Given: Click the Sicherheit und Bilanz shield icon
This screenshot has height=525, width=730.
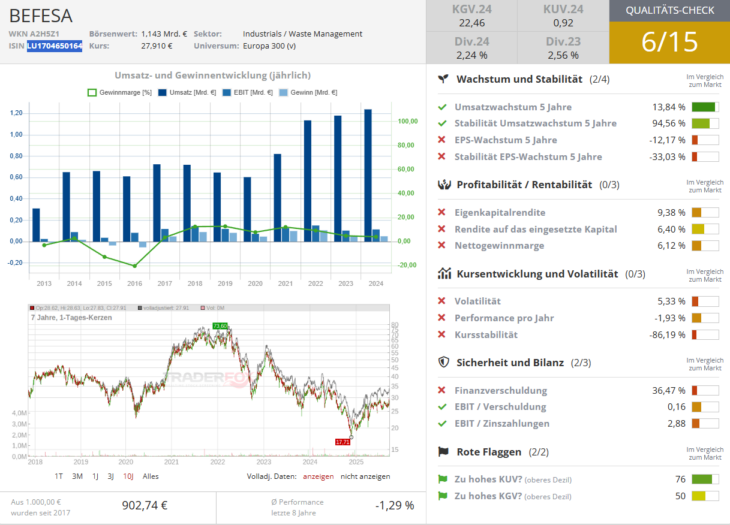Looking at the screenshot, I should [x=444, y=362].
